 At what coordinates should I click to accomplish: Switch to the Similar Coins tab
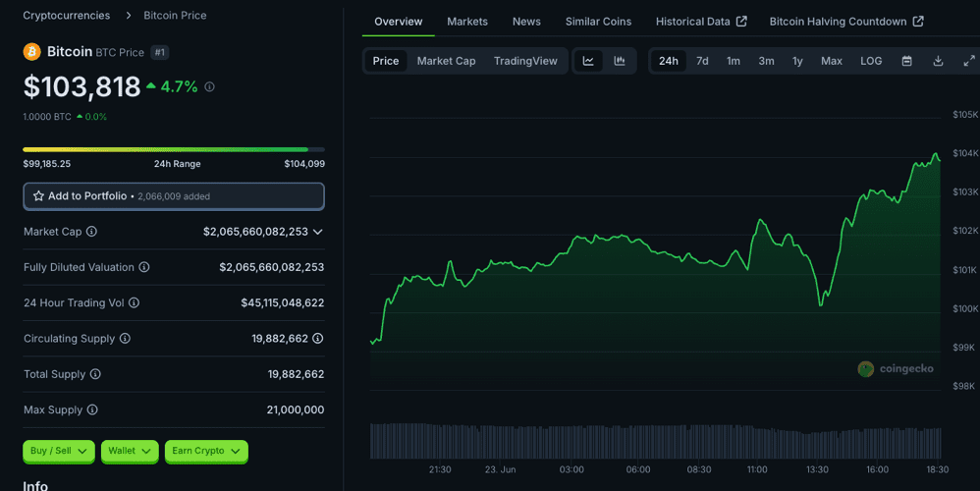[598, 22]
